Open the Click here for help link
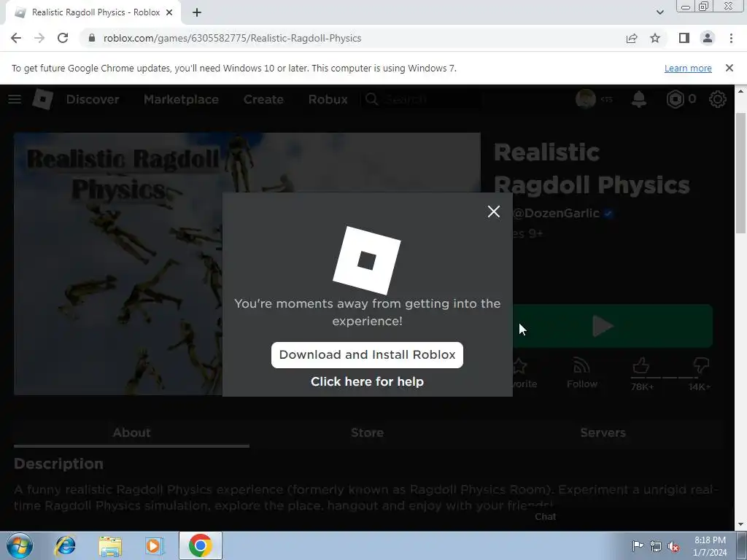 367,381
